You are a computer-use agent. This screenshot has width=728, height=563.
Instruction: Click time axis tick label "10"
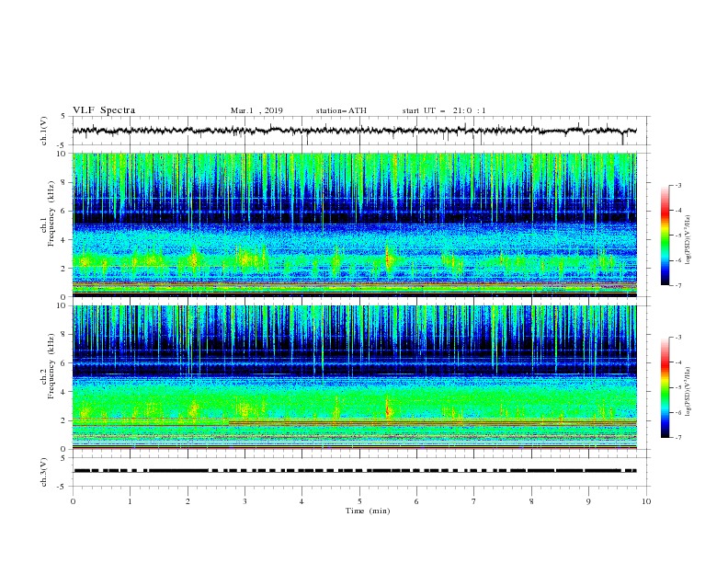click(x=646, y=501)
